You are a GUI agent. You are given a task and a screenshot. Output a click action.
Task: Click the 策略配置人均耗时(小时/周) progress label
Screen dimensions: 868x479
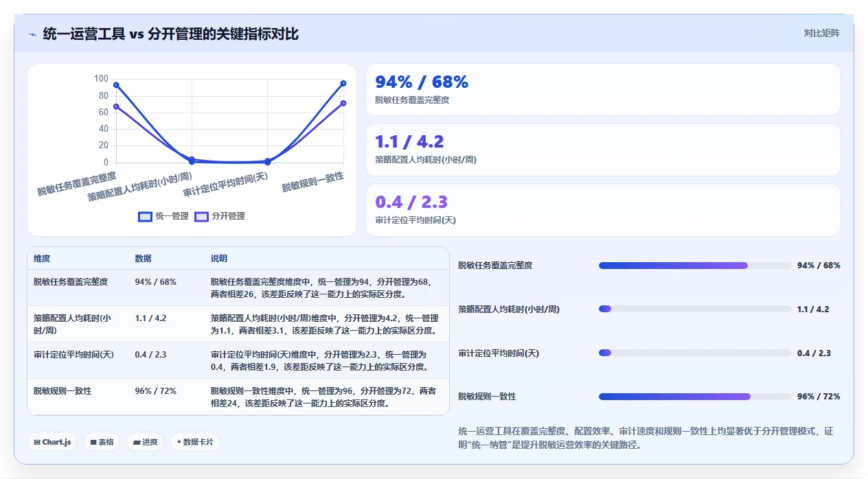509,309
